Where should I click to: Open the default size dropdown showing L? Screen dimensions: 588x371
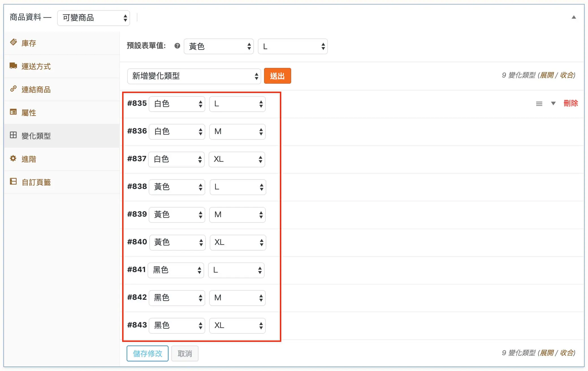pyautogui.click(x=293, y=46)
